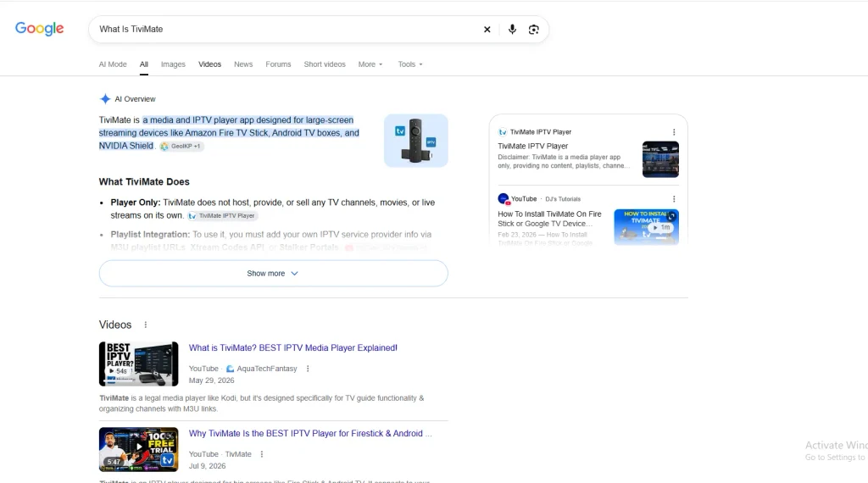
Task: Clear the search box with X icon
Action: (487, 30)
